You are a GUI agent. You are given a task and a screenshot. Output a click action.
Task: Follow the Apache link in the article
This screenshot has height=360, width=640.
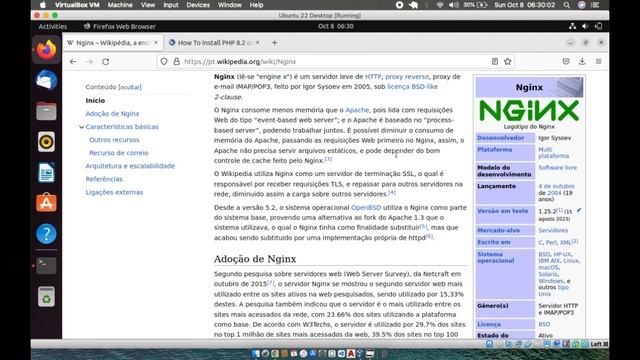(357, 110)
